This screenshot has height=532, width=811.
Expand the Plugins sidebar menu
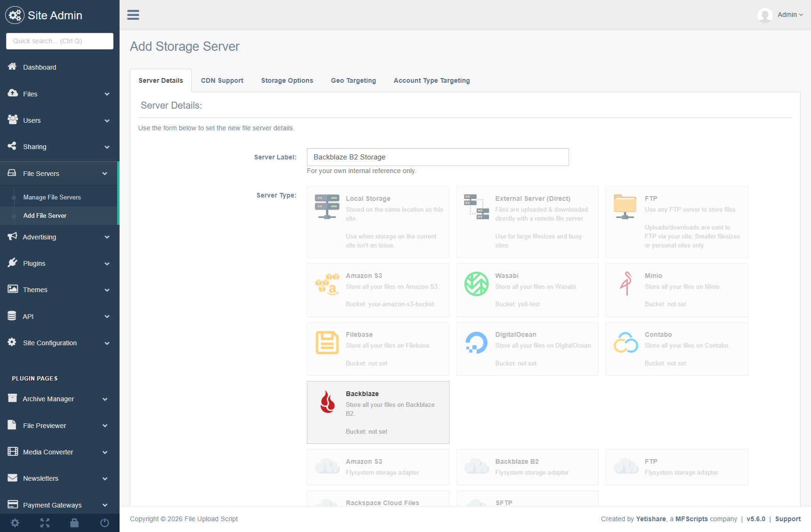[x=59, y=263]
